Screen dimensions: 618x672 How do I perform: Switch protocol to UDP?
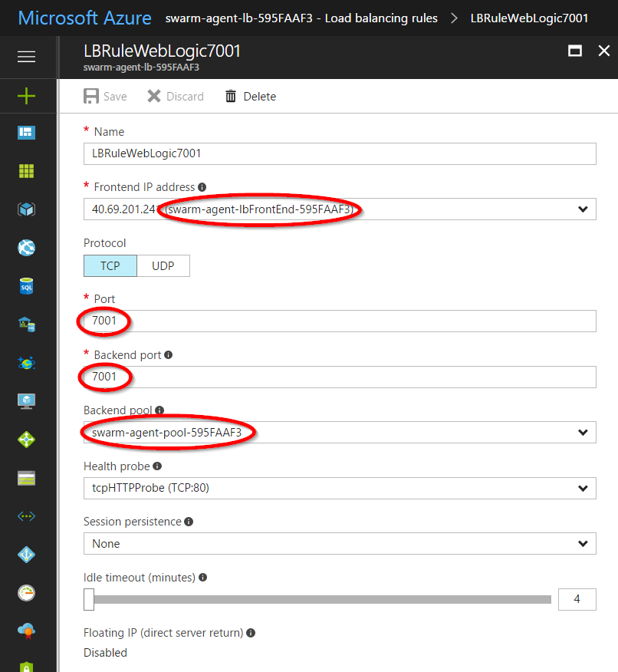coord(163,265)
